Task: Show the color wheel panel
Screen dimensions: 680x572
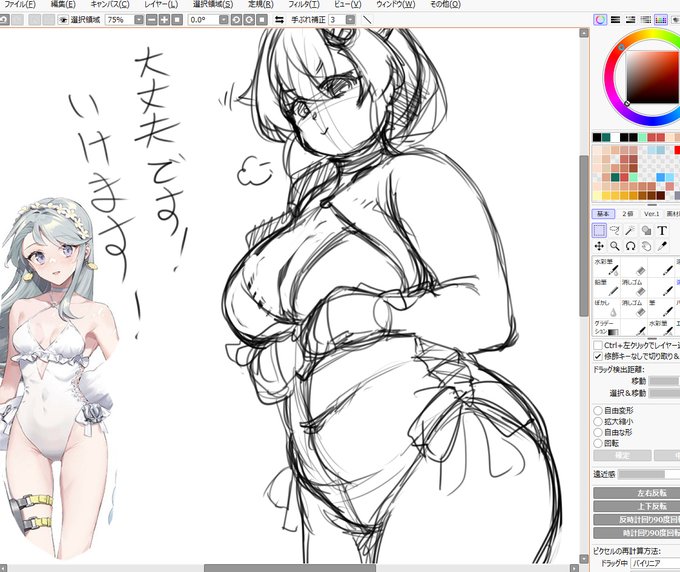Action: tap(600, 20)
